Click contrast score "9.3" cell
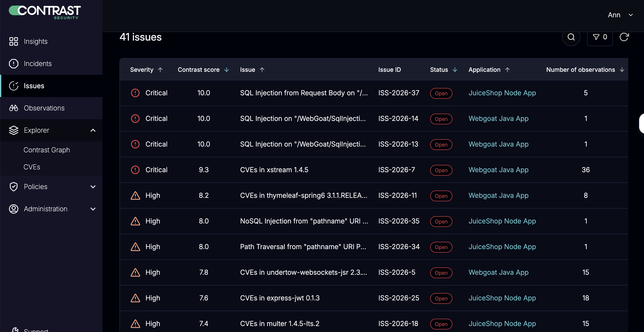The width and height of the screenshot is (644, 332). click(204, 170)
